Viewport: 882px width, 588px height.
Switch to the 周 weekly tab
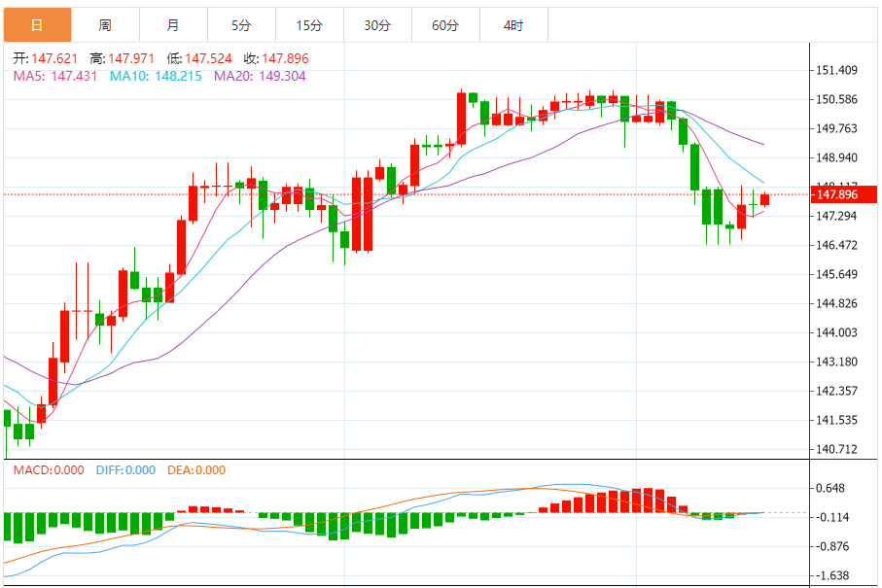tap(105, 25)
